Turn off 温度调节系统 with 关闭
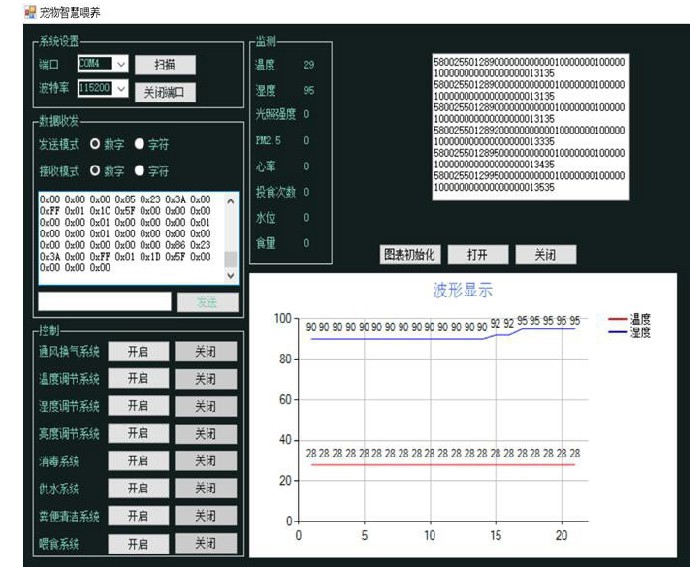690x567 pixels. pyautogui.click(x=206, y=379)
